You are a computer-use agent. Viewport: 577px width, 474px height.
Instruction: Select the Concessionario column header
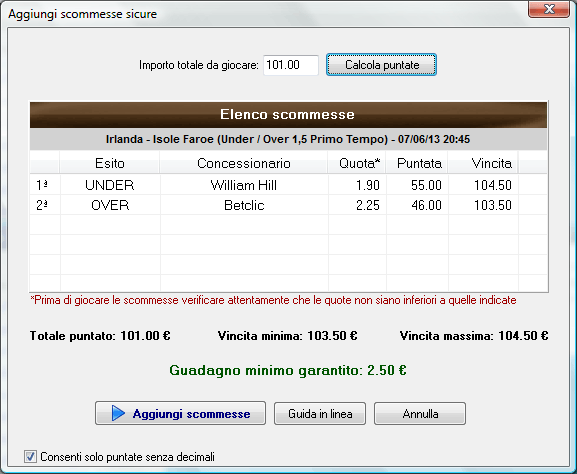point(244,163)
